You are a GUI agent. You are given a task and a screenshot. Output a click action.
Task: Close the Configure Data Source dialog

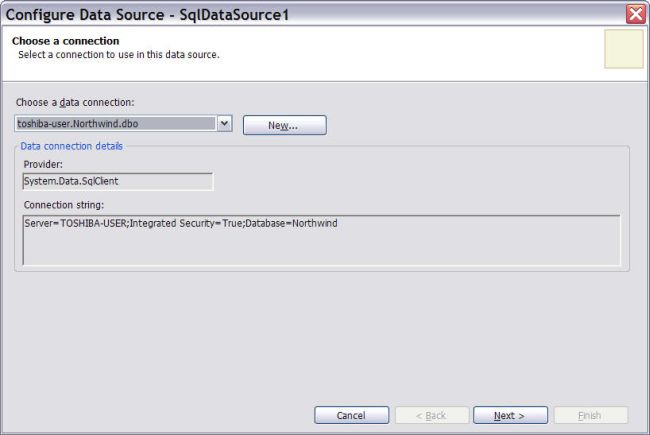pos(635,14)
